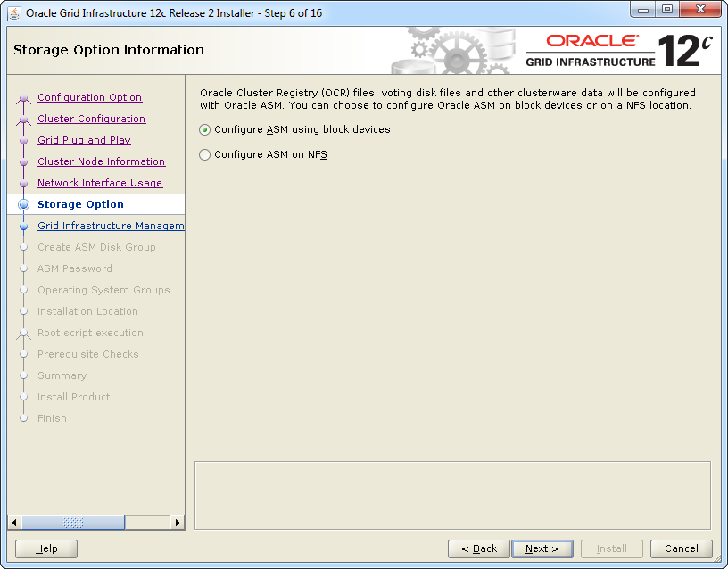
Task: Open Help for this installer step
Action: [x=46, y=548]
